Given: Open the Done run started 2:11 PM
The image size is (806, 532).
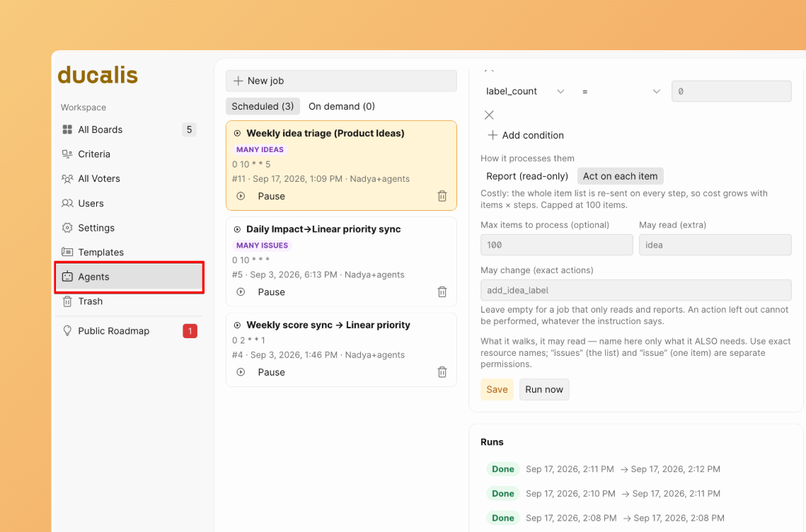Looking at the screenshot, I should (x=636, y=469).
